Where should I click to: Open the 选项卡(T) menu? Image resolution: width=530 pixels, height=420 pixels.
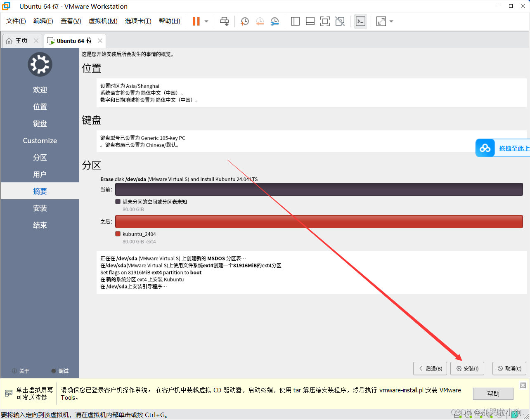[x=138, y=21]
